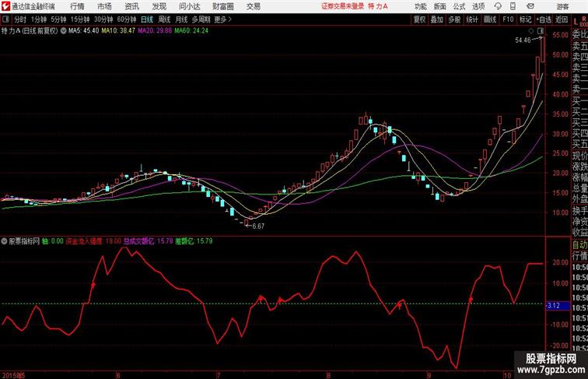This screenshot has width=588, height=379.
Task: Open the mail message icon
Action: tap(530, 6)
